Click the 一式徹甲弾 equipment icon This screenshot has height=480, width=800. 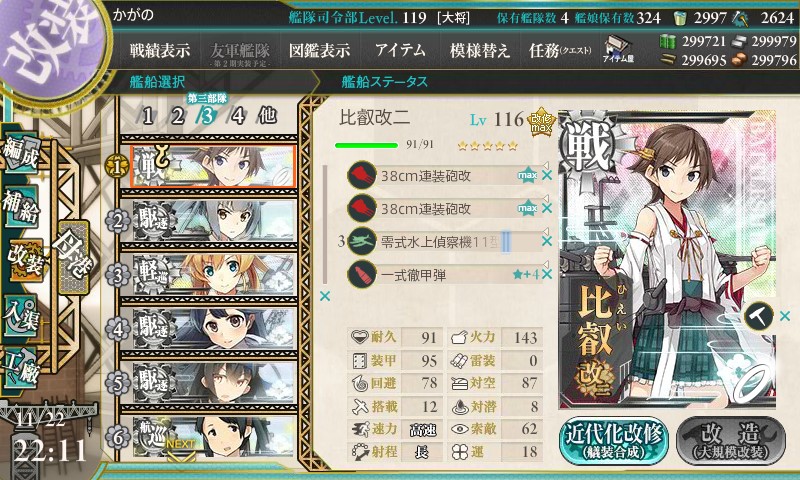coord(362,274)
